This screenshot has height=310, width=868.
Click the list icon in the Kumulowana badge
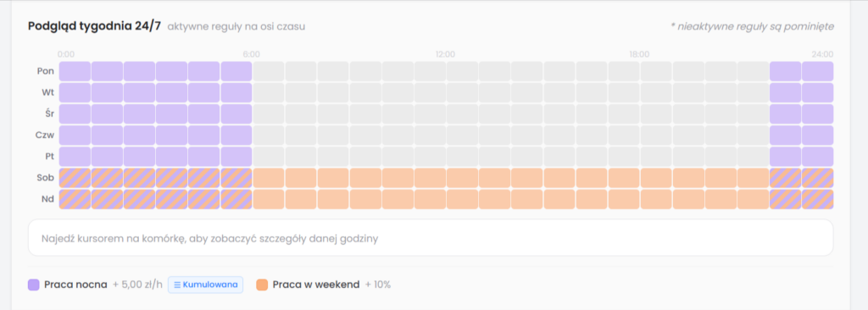pyautogui.click(x=177, y=285)
